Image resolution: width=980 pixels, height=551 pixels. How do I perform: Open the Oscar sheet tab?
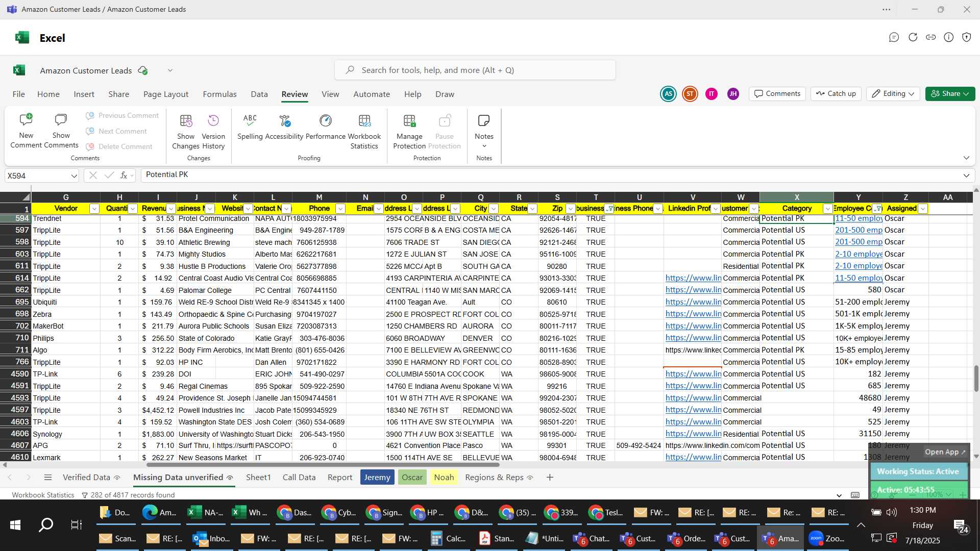(x=412, y=478)
